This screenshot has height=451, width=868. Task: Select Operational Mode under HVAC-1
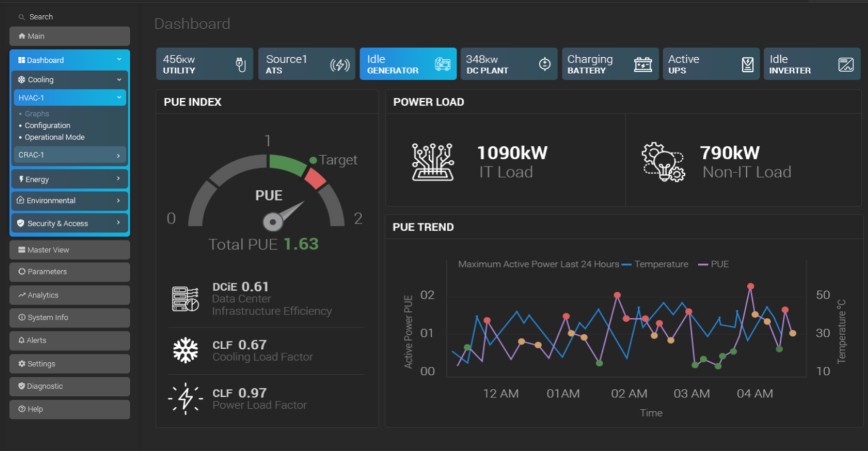[55, 137]
